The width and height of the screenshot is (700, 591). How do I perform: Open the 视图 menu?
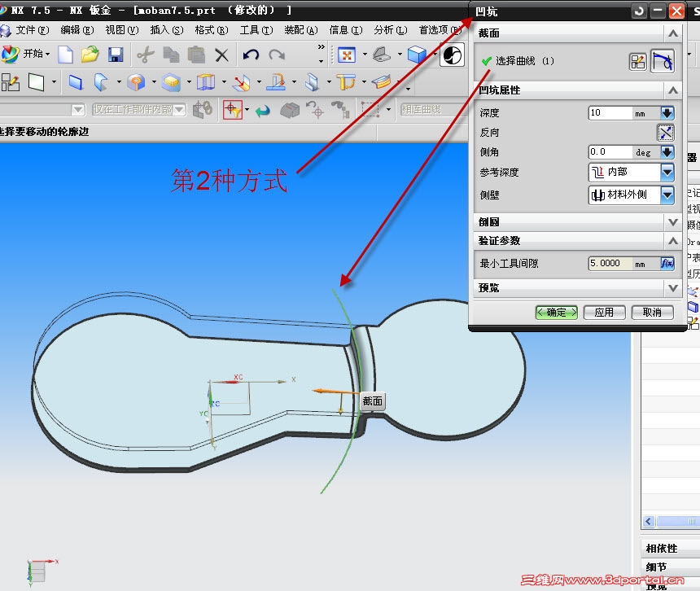[121, 30]
